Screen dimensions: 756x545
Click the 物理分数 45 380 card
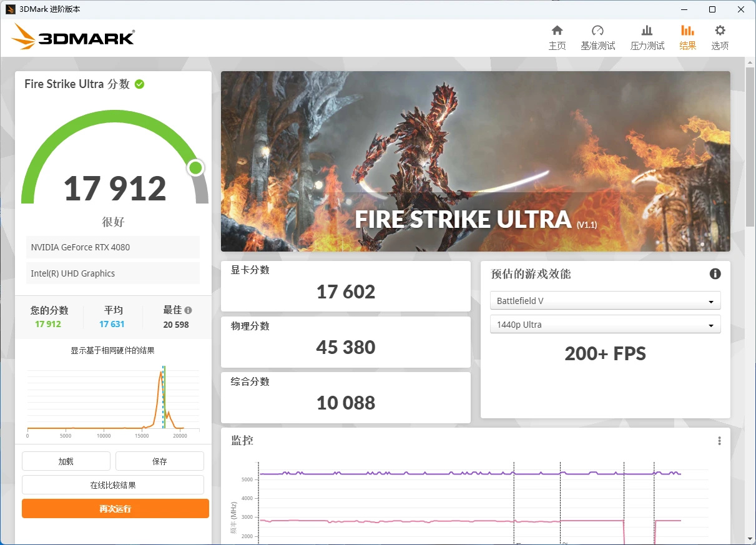click(346, 342)
